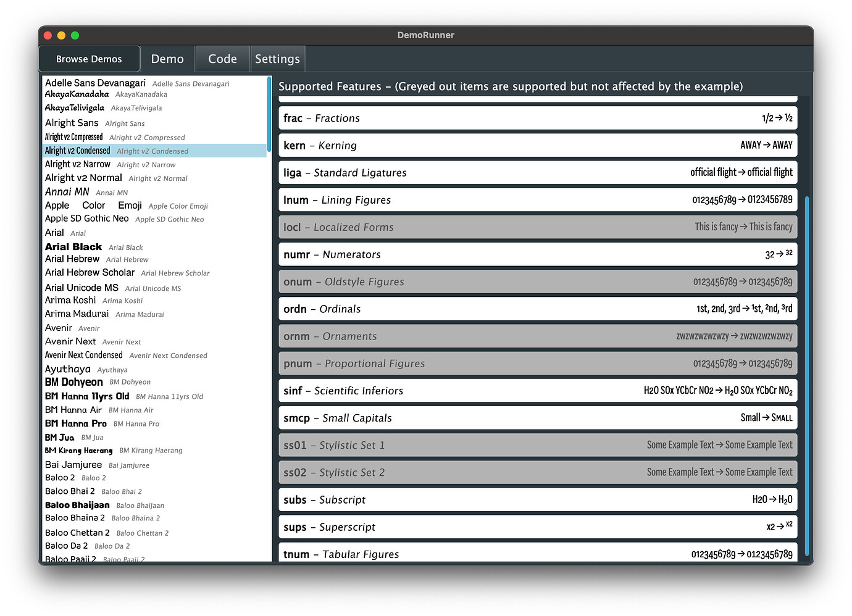The height and width of the screenshot is (616, 852).
Task: Click the smcp Small Capitals feature
Action: [537, 418]
